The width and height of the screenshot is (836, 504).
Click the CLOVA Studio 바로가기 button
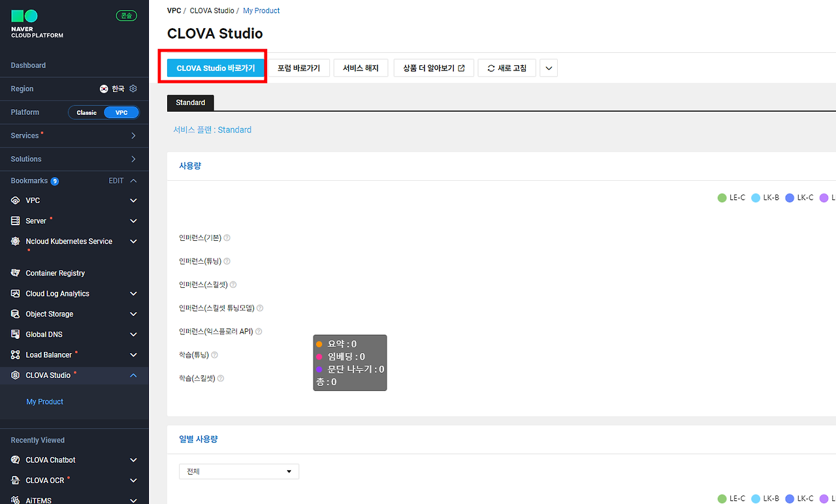216,68
